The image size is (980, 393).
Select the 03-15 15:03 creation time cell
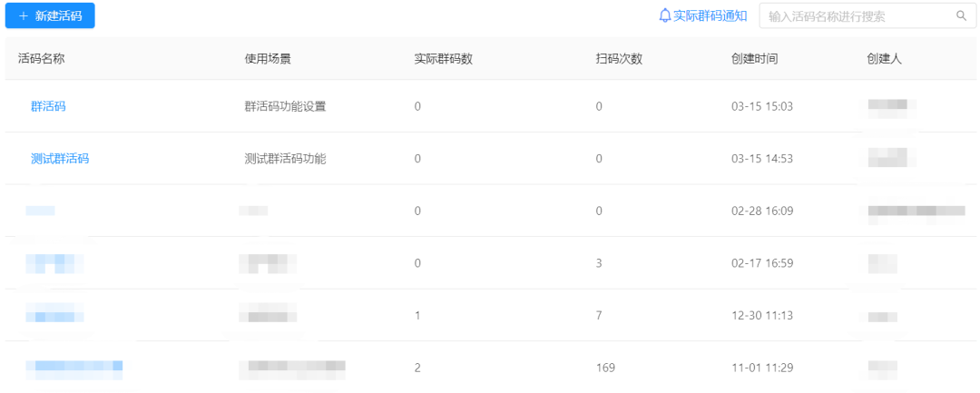[762, 106]
